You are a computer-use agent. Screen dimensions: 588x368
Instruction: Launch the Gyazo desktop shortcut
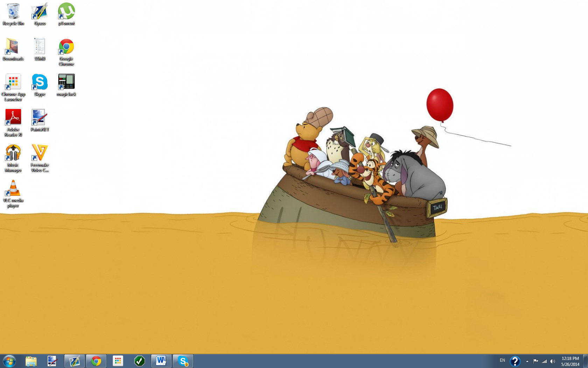(x=40, y=14)
